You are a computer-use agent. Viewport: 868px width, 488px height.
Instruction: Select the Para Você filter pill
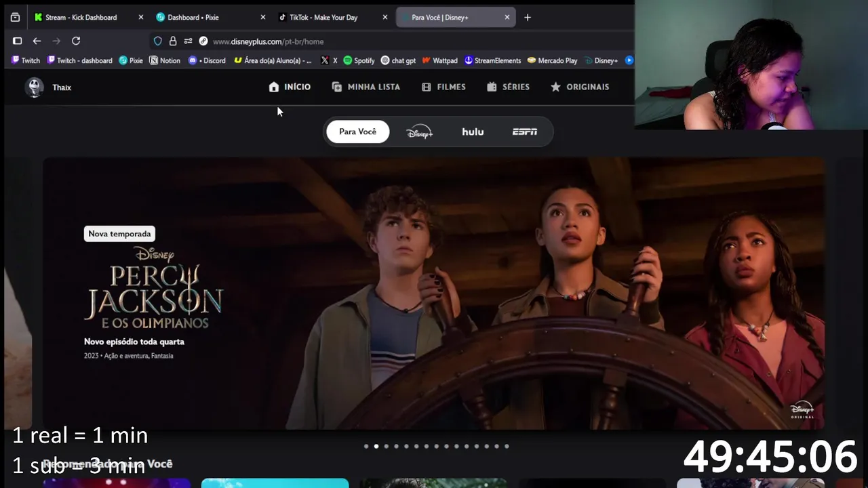point(358,131)
